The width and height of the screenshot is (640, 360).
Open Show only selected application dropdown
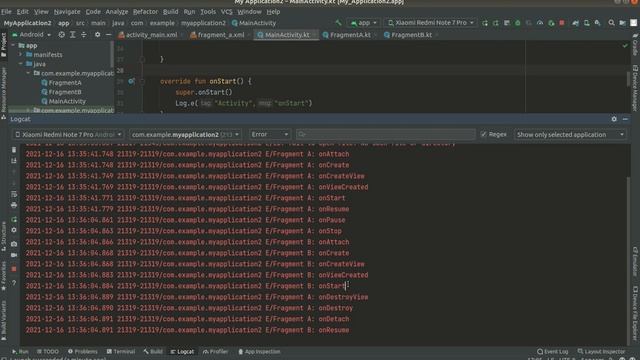(570, 134)
